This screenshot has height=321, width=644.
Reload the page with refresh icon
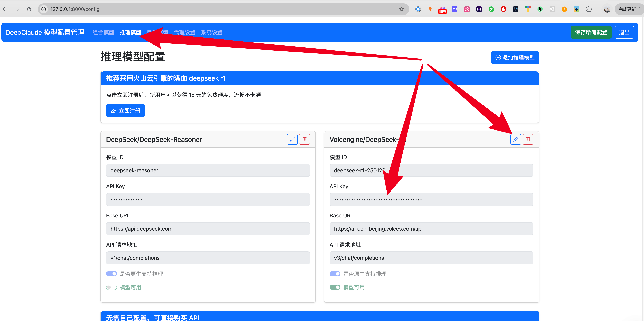29,9
